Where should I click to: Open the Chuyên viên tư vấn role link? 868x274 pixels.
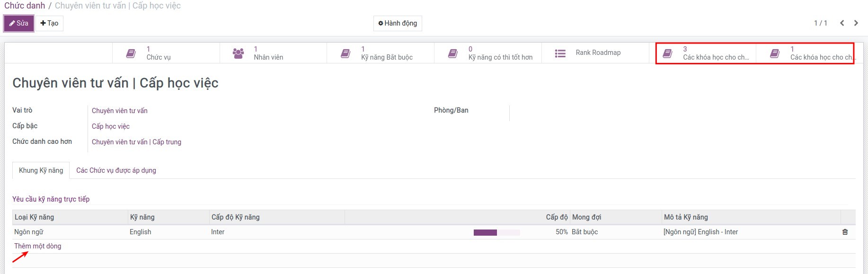pyautogui.click(x=120, y=111)
